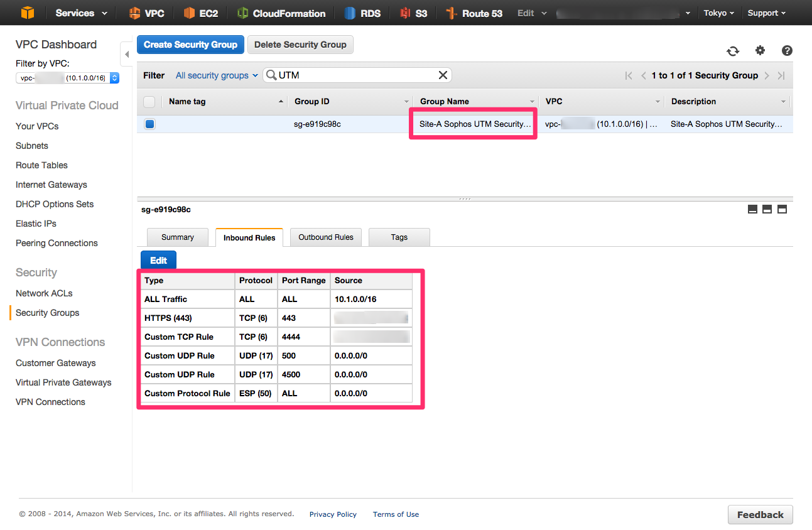The height and width of the screenshot is (530, 812).
Task: Switch to the Tags tab
Action: pos(399,237)
